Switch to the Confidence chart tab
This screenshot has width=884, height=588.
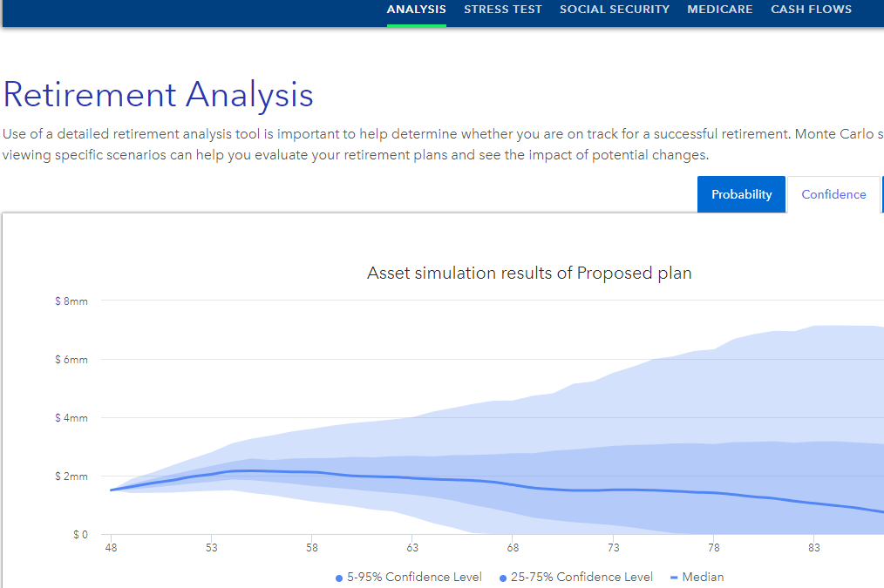pyautogui.click(x=833, y=194)
